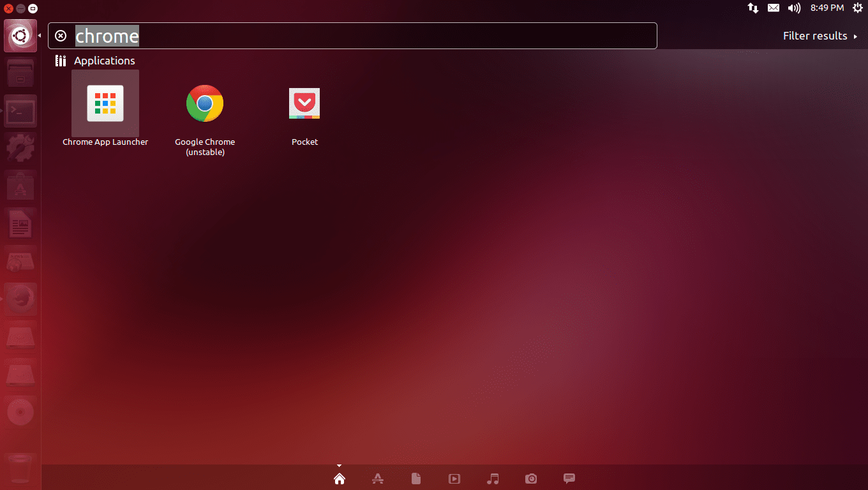Click the Ubuntu Dash home button in launcher
The height and width of the screenshot is (490, 868).
(x=20, y=36)
